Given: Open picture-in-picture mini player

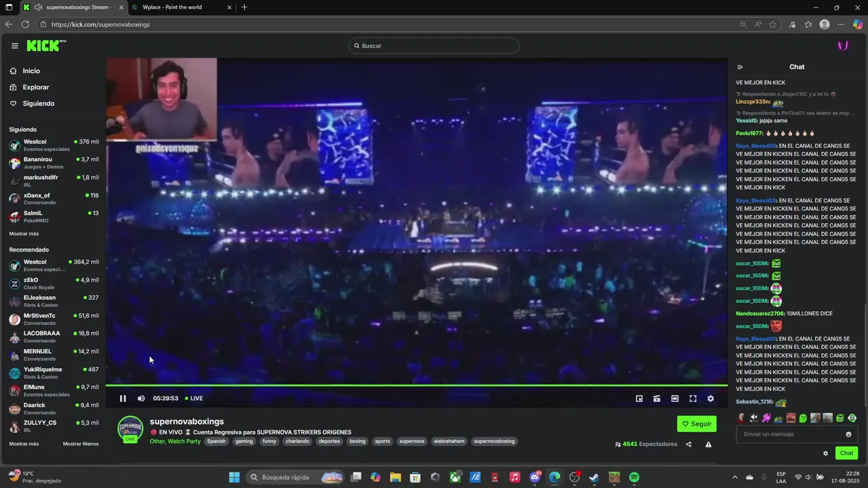Looking at the screenshot, I should [639, 399].
